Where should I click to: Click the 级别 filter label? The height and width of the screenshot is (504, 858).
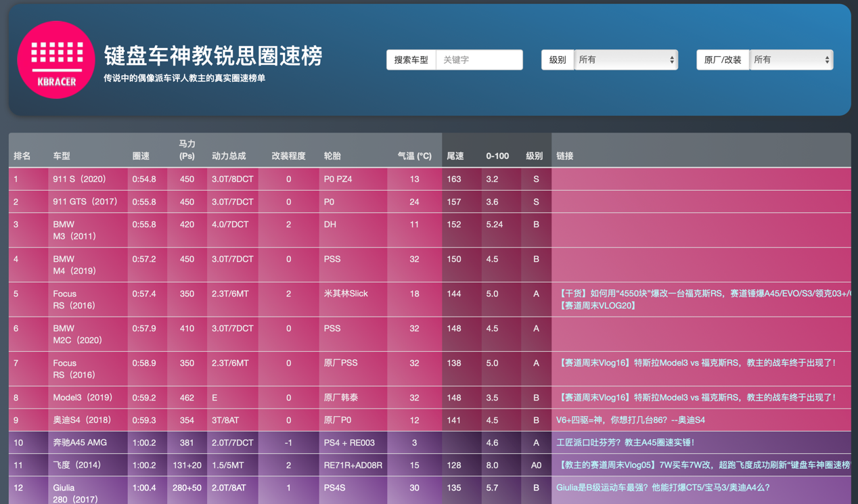tap(558, 60)
